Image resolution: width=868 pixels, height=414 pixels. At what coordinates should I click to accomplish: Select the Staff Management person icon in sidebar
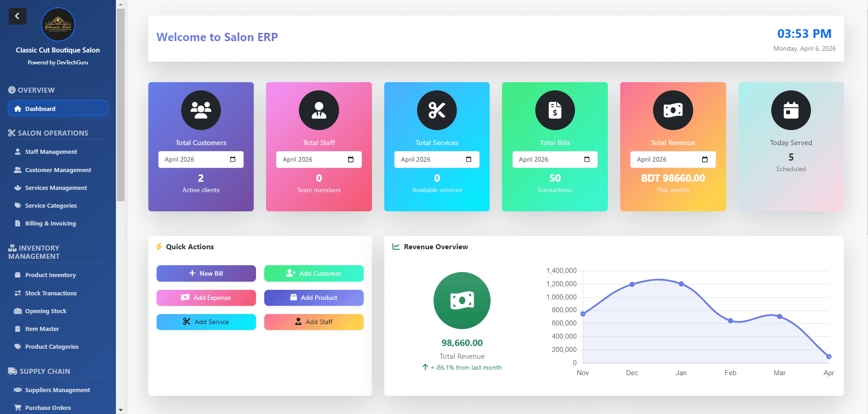tap(17, 152)
